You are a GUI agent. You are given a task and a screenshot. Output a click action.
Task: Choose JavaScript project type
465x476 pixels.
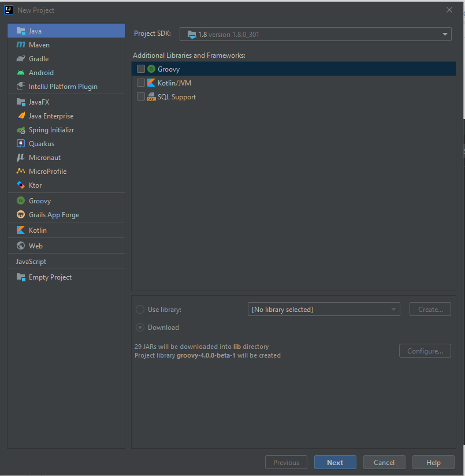click(x=66, y=261)
